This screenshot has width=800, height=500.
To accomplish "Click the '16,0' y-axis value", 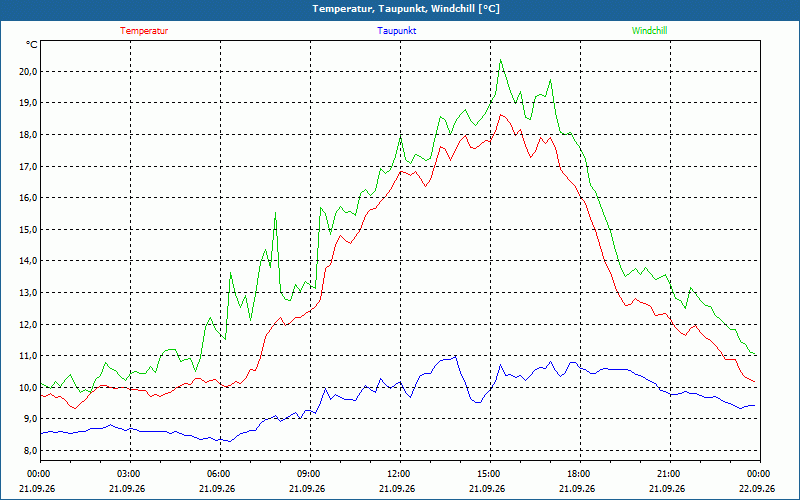I will 29,198.
